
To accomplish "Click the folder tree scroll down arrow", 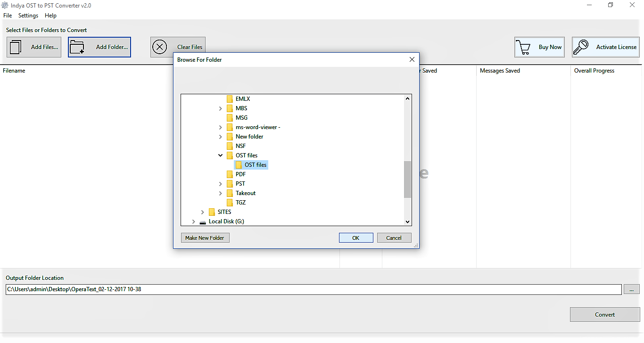I will tap(407, 221).
